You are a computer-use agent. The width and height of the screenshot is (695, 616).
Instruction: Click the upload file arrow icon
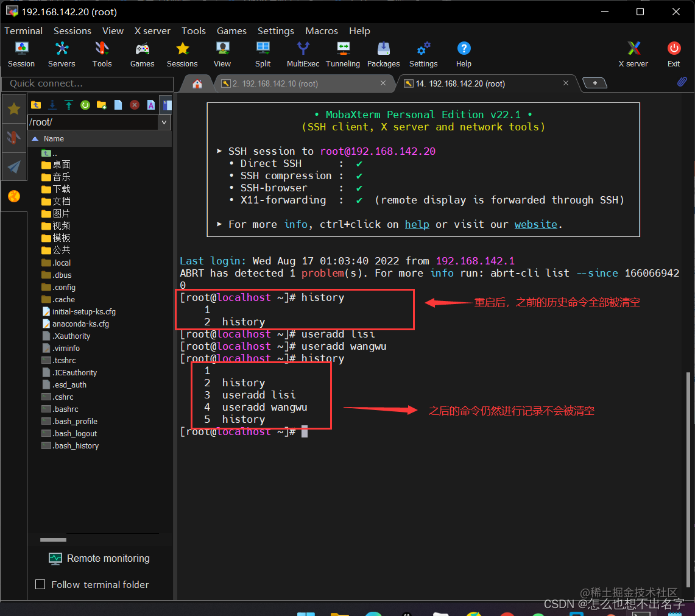pos(69,105)
